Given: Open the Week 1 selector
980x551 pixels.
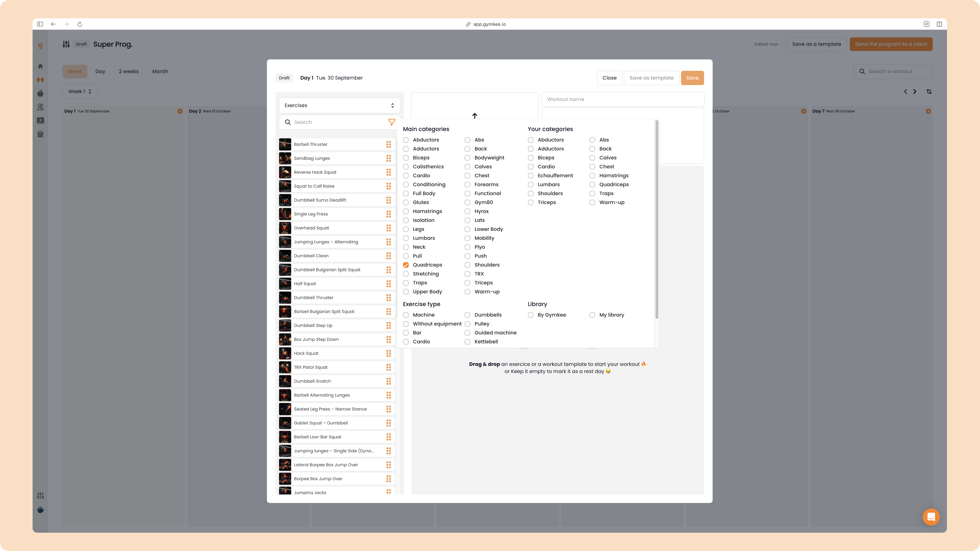Looking at the screenshot, I should [80, 91].
